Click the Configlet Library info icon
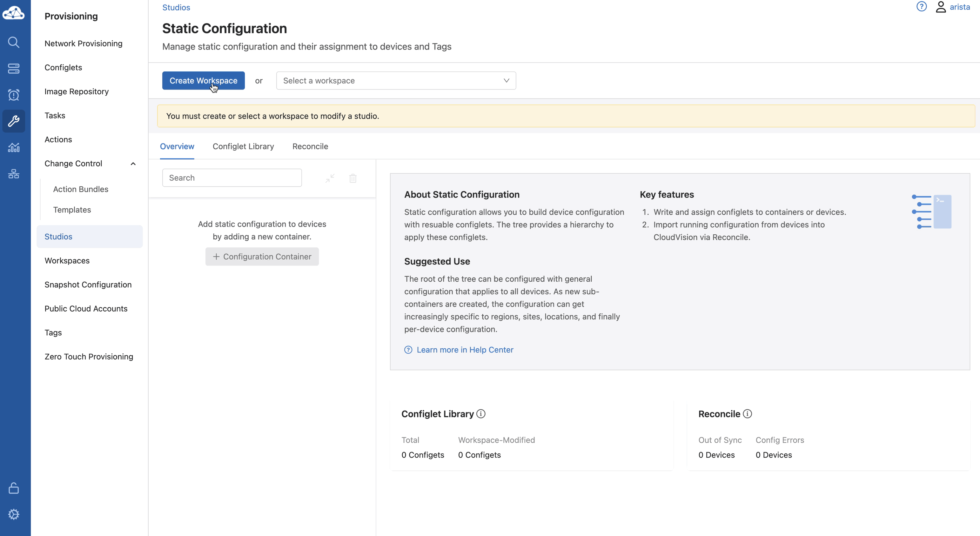This screenshot has height=536, width=980. pyautogui.click(x=481, y=414)
